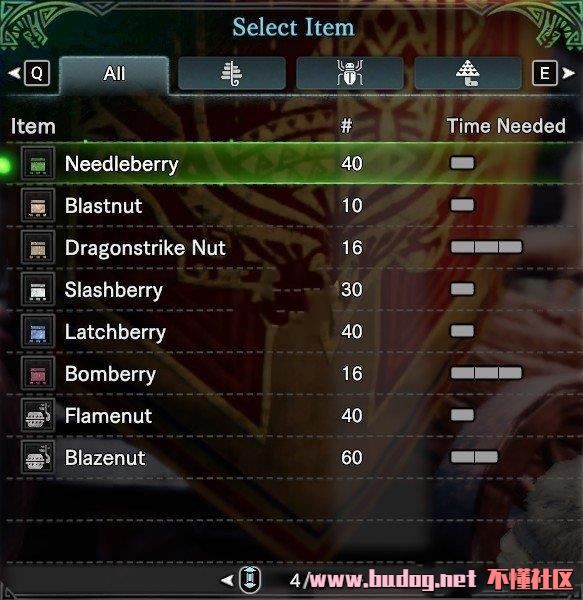Viewport: 583px width, 600px height.
Task: Click the Dragonstrike Nut time-needed bar
Action: click(486, 247)
